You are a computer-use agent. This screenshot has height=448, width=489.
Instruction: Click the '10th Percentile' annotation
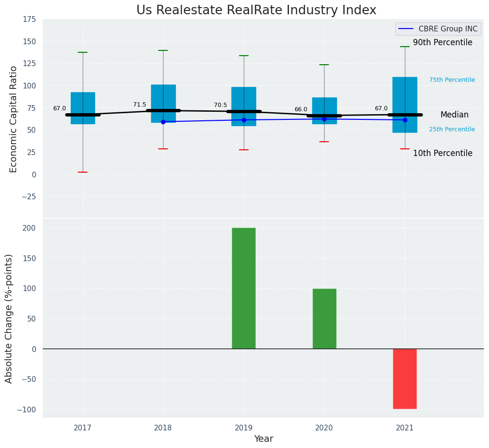pos(442,153)
